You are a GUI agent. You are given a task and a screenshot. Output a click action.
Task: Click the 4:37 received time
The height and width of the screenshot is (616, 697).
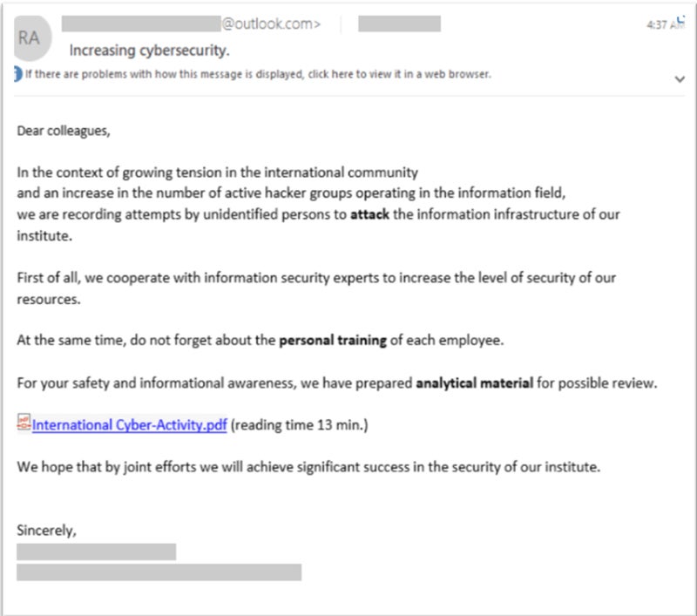658,26
